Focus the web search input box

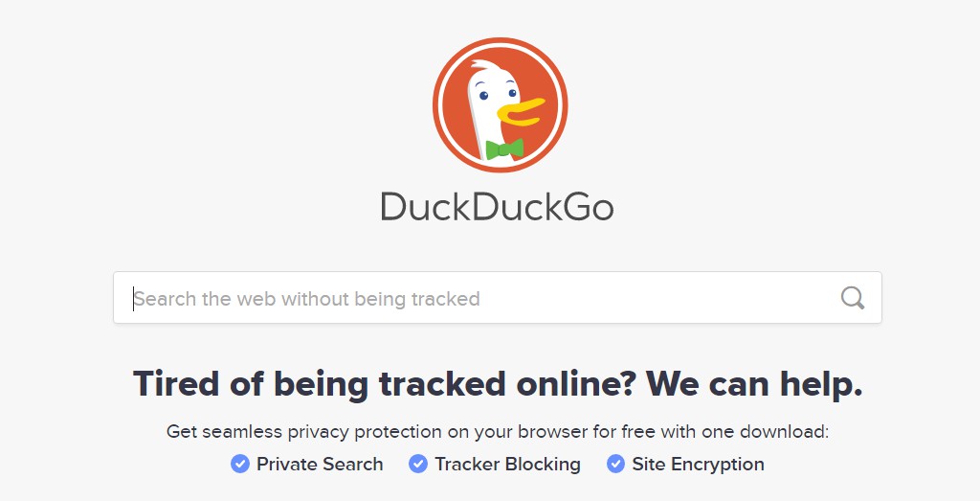[498, 298]
